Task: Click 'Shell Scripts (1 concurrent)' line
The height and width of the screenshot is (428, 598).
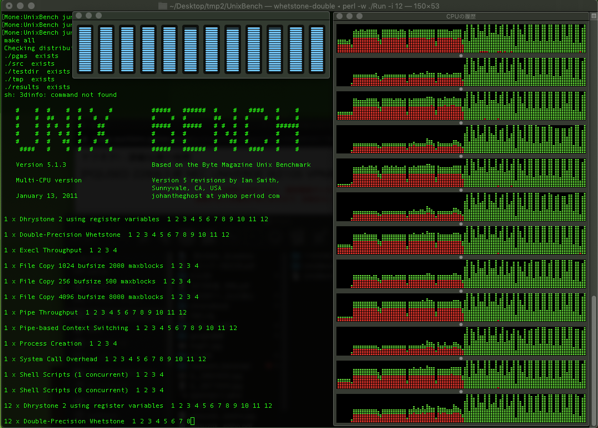Action: 84,375
